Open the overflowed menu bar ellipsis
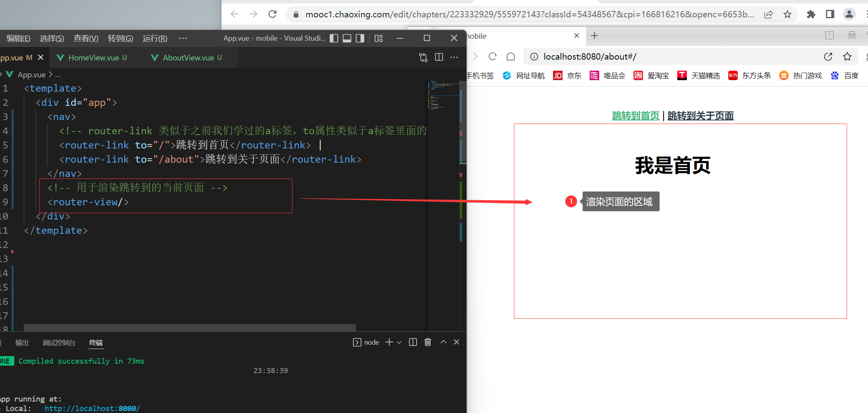The height and width of the screenshot is (413, 868). (x=183, y=38)
